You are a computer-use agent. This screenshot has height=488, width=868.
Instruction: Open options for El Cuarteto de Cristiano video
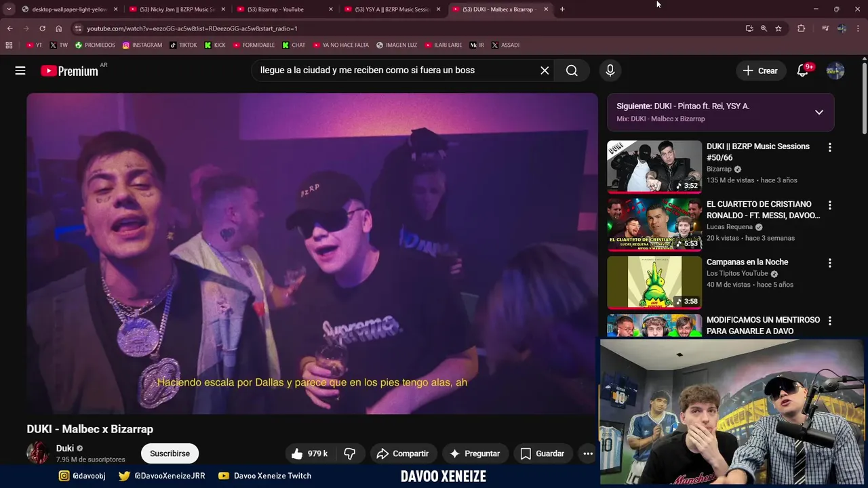point(829,205)
